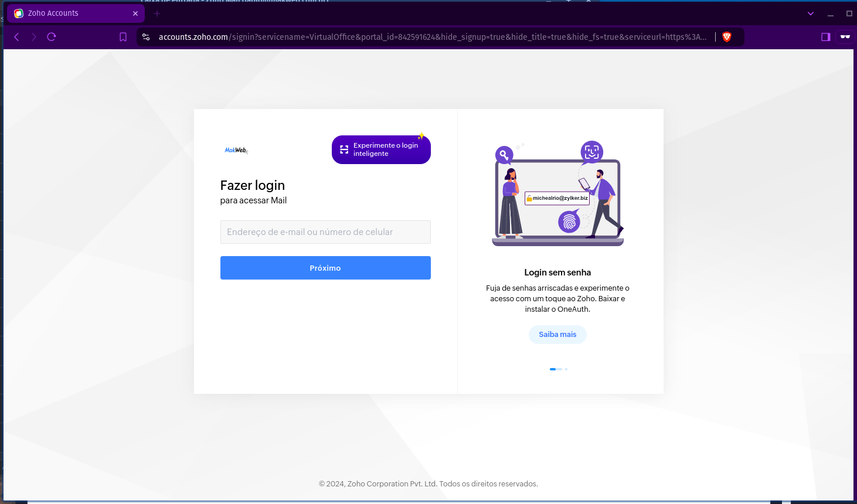Bookmark this page
Viewport: 857px width, 504px height.
[x=123, y=37]
